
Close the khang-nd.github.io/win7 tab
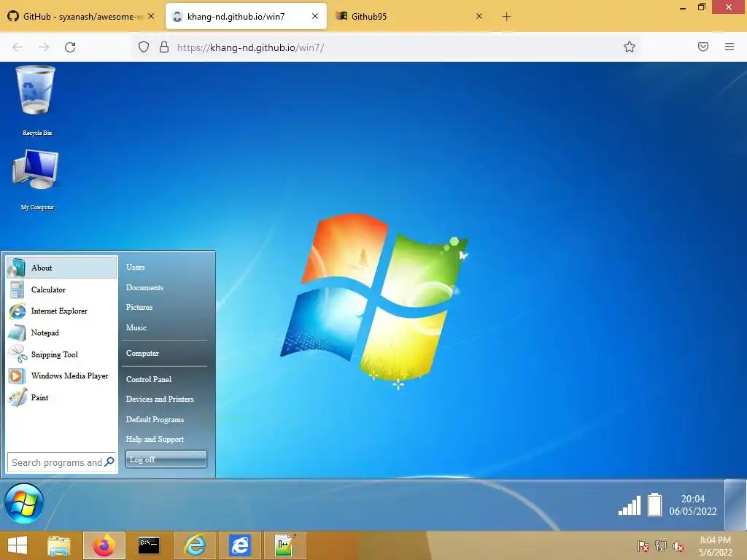(315, 16)
